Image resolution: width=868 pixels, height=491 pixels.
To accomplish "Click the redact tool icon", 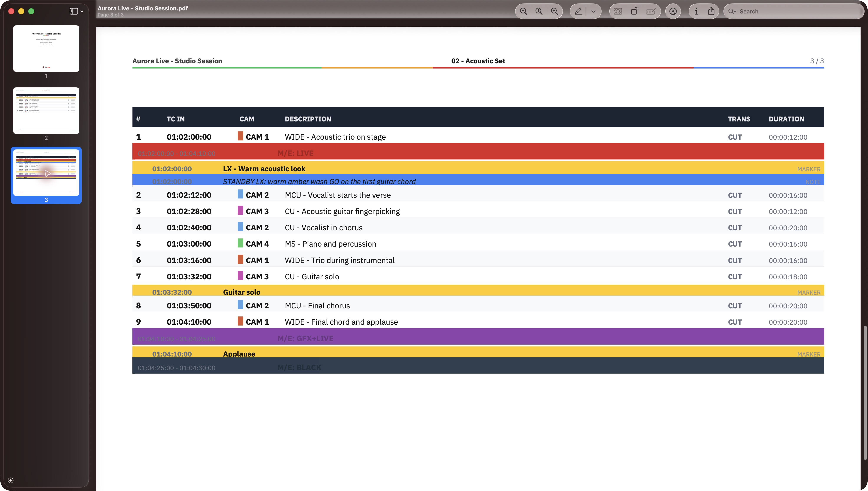I will (618, 11).
